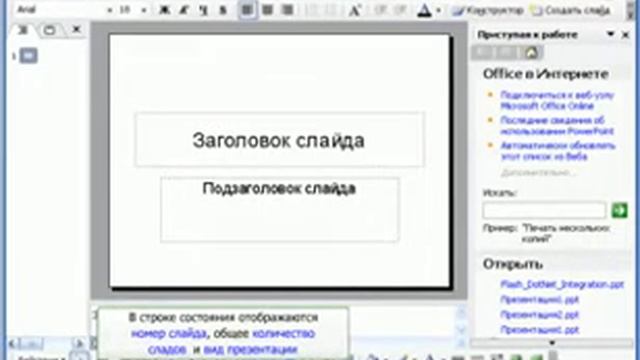Click the Открыть section heading
The height and width of the screenshot is (360, 640).
513,264
